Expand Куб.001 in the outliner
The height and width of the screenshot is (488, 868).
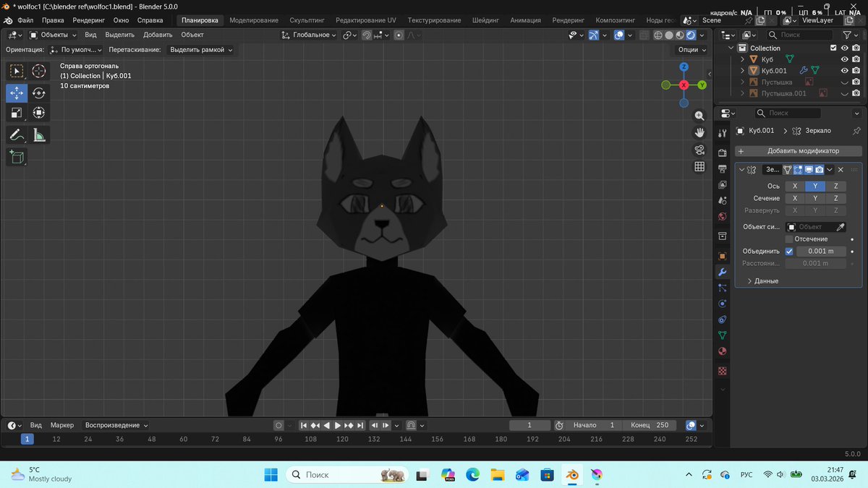coord(743,71)
